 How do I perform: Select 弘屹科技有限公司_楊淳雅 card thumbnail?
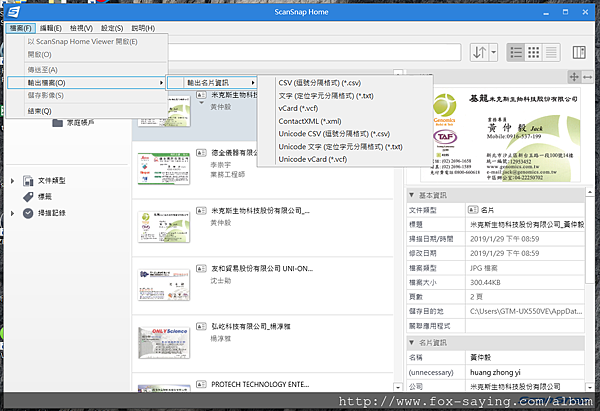(164, 342)
